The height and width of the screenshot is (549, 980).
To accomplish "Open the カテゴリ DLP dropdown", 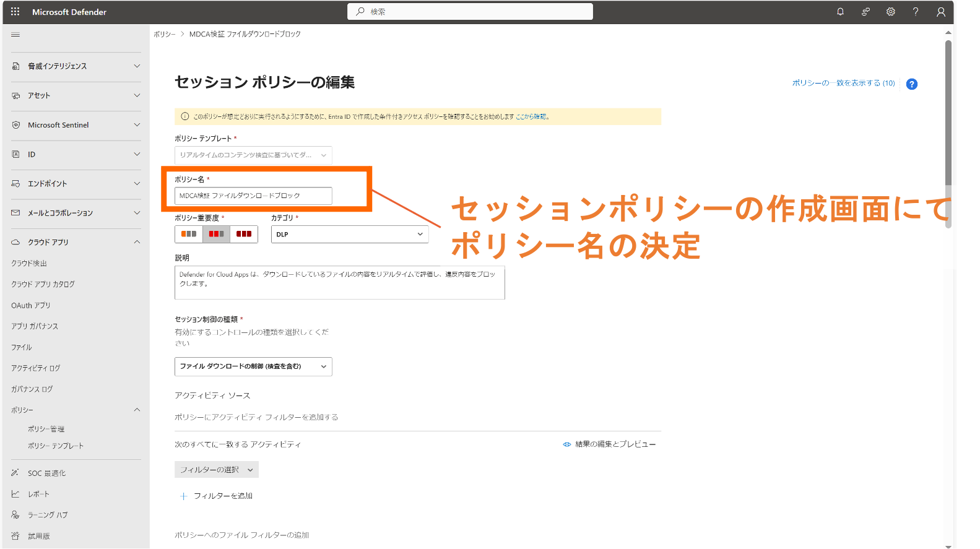I will click(349, 234).
